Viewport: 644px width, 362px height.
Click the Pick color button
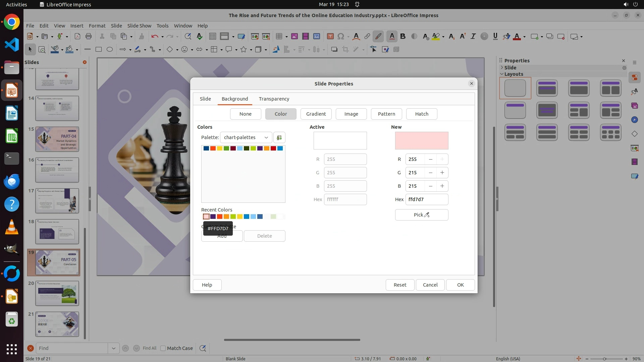point(421,215)
